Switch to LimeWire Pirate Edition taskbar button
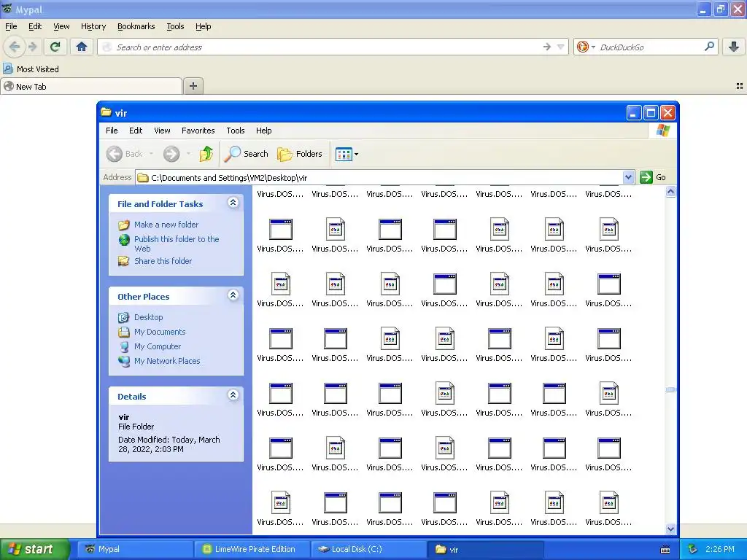This screenshot has width=747, height=560. pos(252,549)
